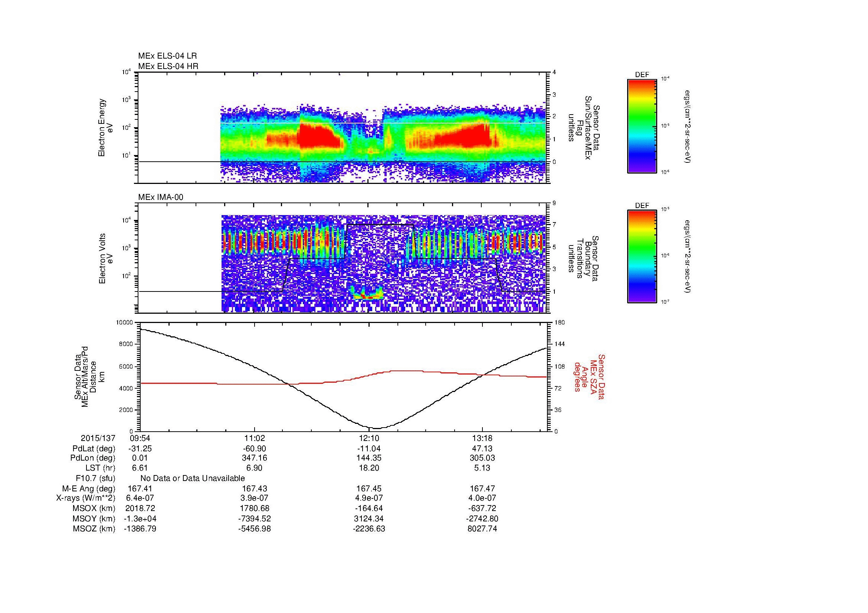Viewport: 868px width, 613px height.
Task: Select the 'LST (hr)' row label
Action: (x=100, y=468)
